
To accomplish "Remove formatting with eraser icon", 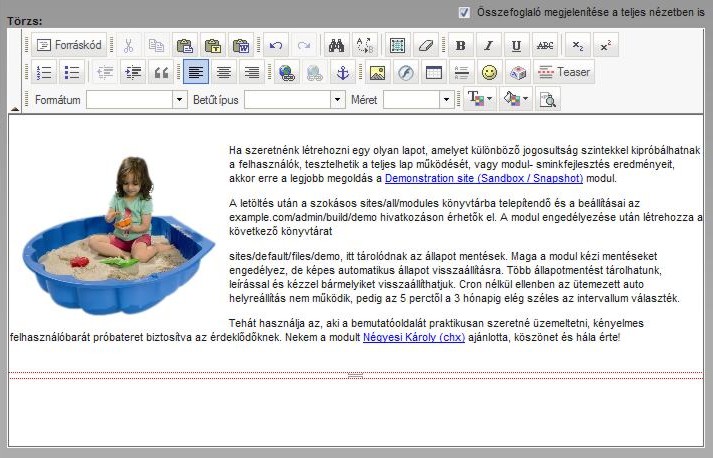I will (x=426, y=45).
